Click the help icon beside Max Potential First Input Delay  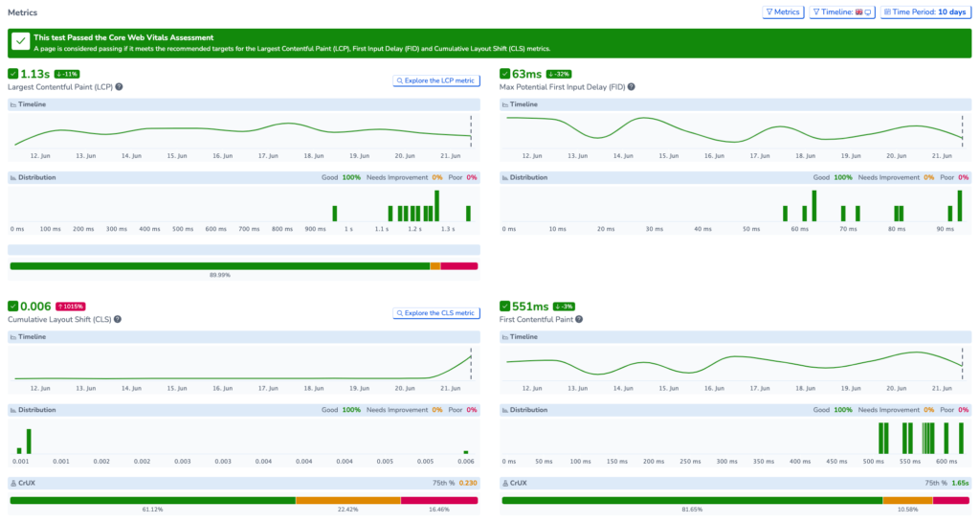tap(632, 87)
